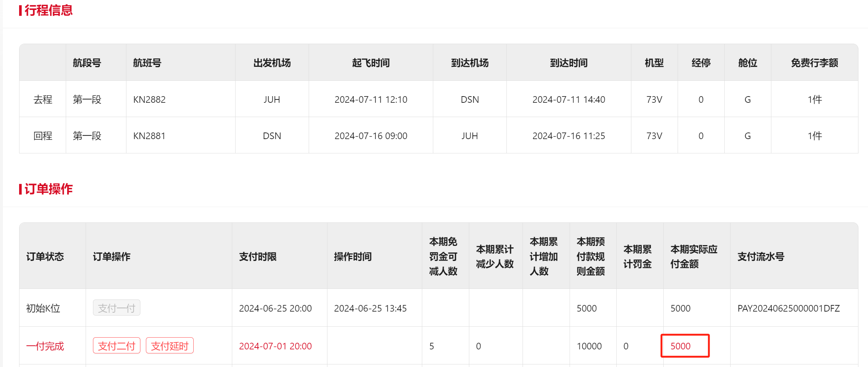Image resolution: width=868 pixels, height=367 pixels.
Task: Click operation time 2024-06-25 13:45
Action: [370, 308]
